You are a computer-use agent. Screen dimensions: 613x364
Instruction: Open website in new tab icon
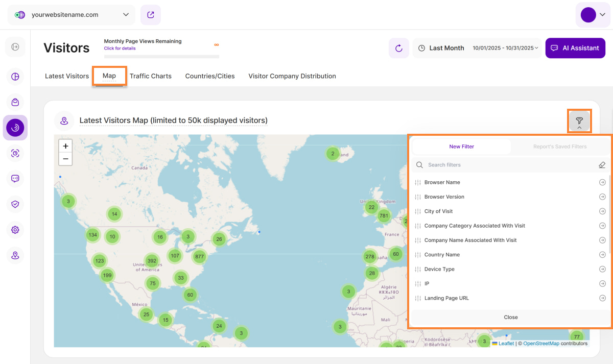(151, 15)
